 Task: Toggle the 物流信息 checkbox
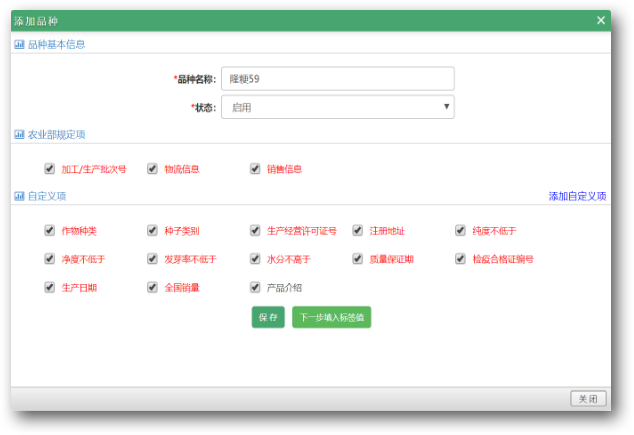pos(152,169)
